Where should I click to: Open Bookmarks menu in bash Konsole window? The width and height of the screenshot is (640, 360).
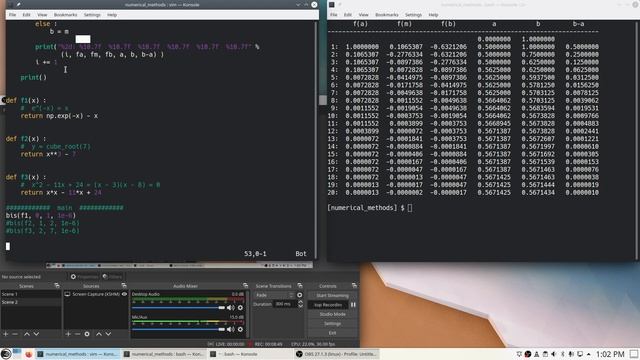387,15
